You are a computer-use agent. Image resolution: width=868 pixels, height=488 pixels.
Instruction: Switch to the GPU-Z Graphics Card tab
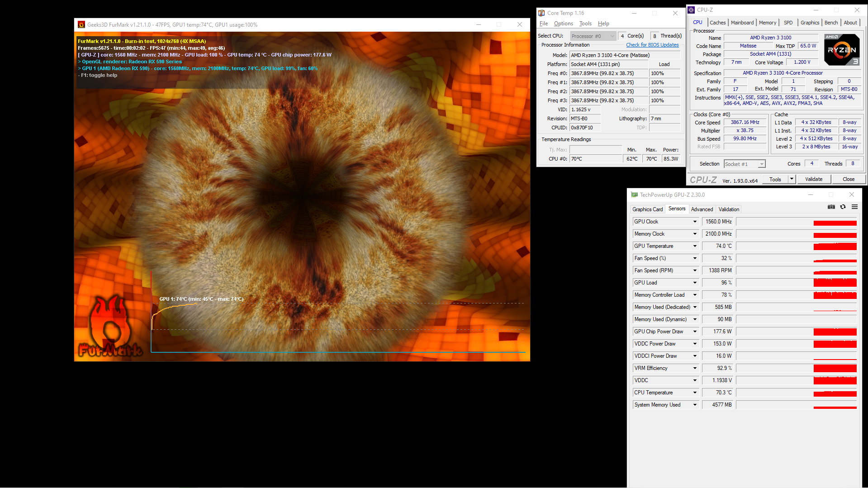(647, 209)
